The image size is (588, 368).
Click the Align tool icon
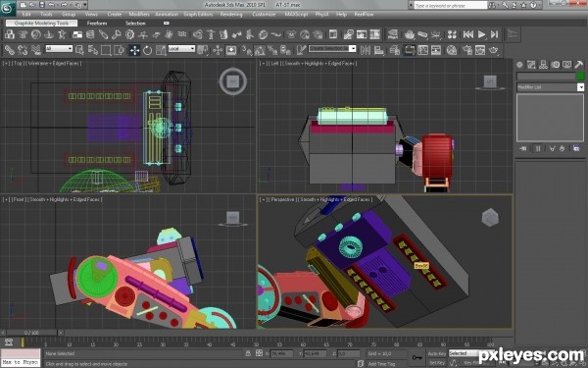[378, 50]
